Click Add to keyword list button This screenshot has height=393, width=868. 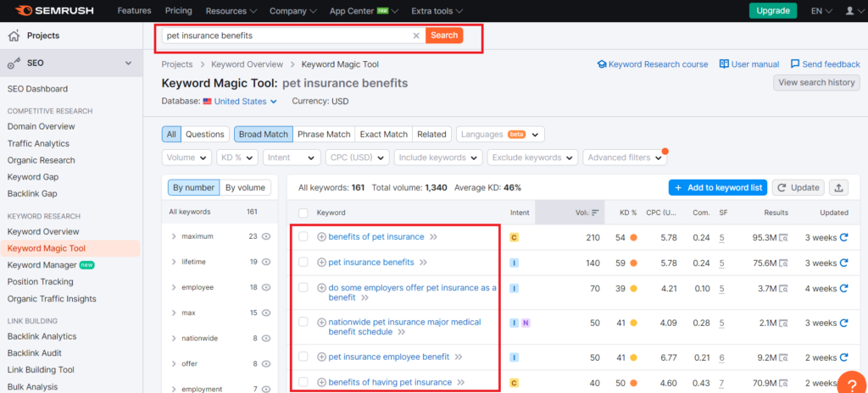click(718, 188)
